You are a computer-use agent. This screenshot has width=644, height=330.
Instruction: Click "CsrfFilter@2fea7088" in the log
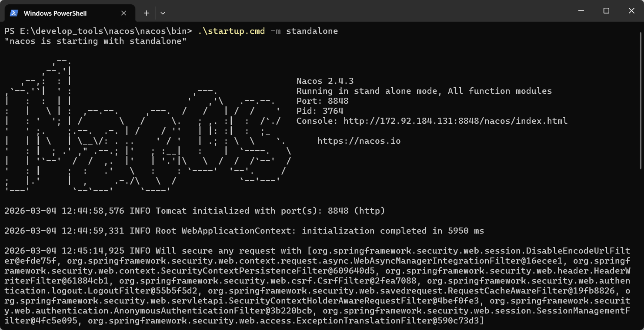pyautogui.click(x=369, y=280)
